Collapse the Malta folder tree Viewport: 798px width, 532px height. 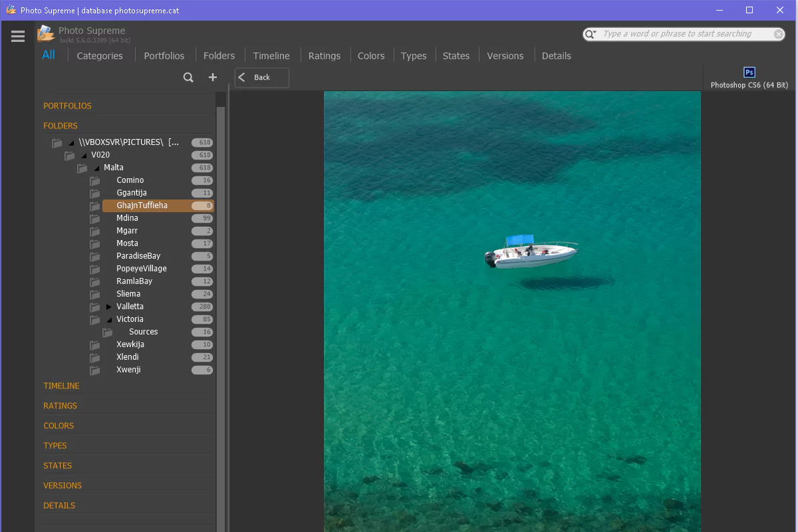click(x=96, y=168)
